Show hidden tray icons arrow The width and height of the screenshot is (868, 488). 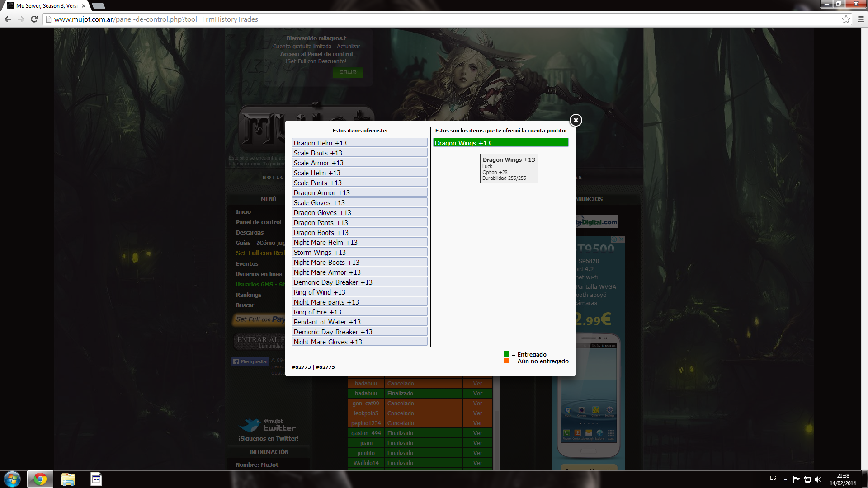pos(785,479)
